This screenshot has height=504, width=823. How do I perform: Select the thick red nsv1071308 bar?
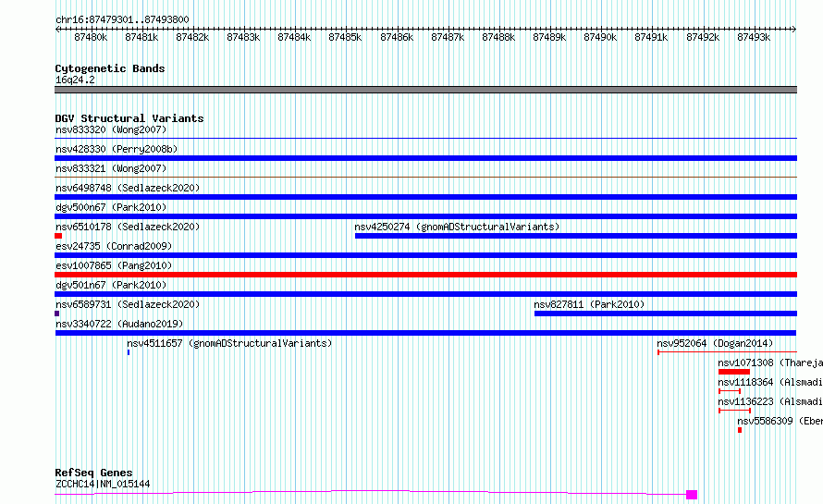[x=734, y=372]
